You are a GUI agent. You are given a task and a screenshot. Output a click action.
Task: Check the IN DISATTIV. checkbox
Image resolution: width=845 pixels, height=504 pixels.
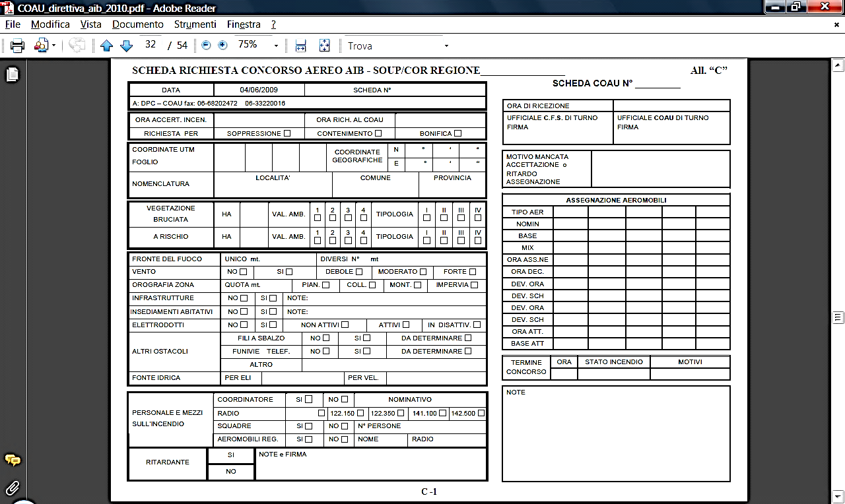pyautogui.click(x=477, y=325)
